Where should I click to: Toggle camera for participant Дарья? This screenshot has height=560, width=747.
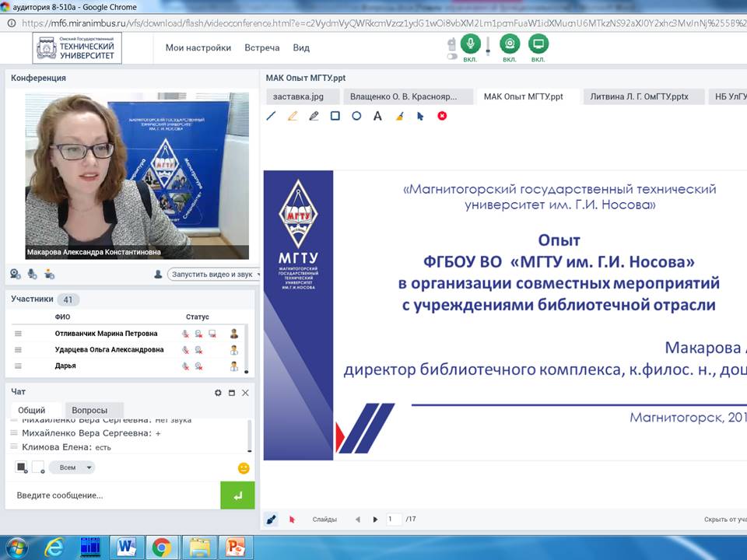click(x=198, y=366)
